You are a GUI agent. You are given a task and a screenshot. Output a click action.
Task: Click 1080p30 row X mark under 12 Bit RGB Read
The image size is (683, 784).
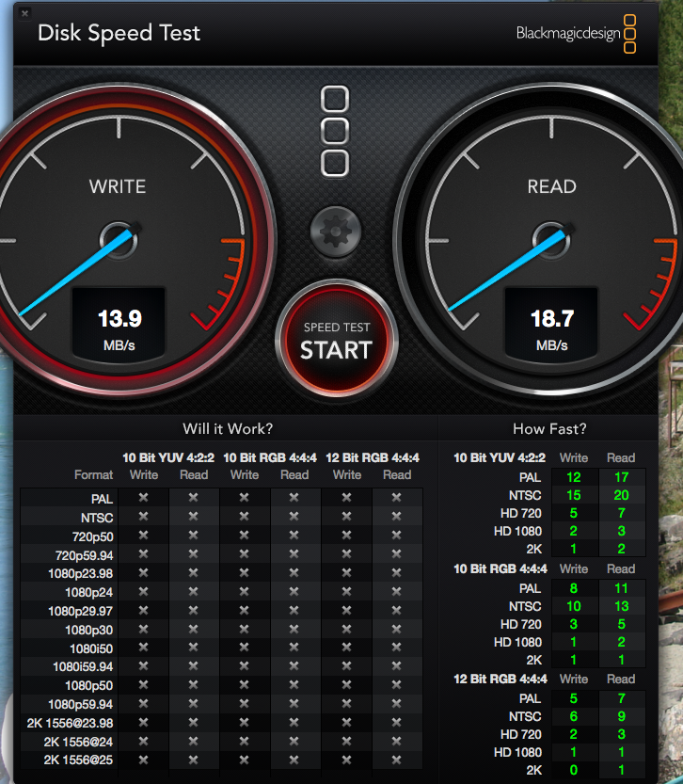tap(397, 630)
